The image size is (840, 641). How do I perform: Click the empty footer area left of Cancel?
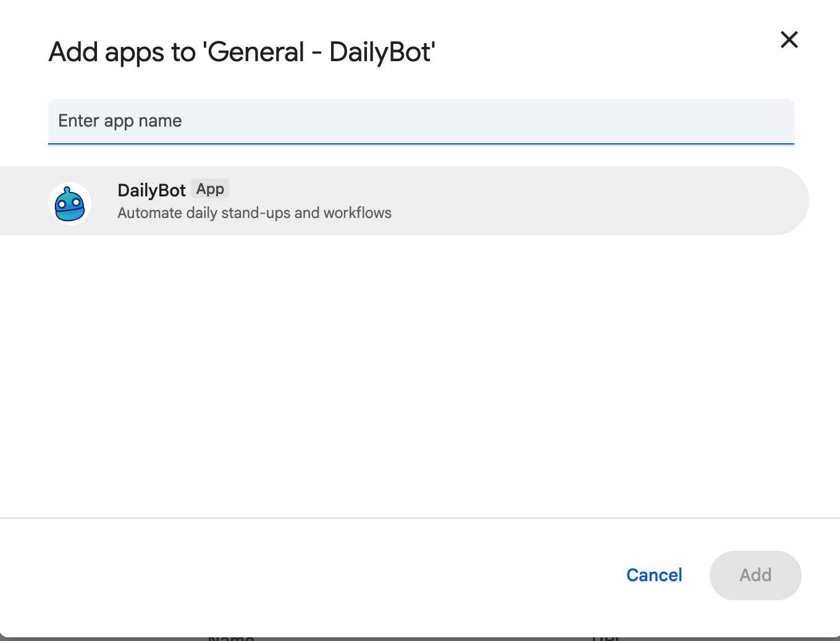pyautogui.click(x=309, y=575)
